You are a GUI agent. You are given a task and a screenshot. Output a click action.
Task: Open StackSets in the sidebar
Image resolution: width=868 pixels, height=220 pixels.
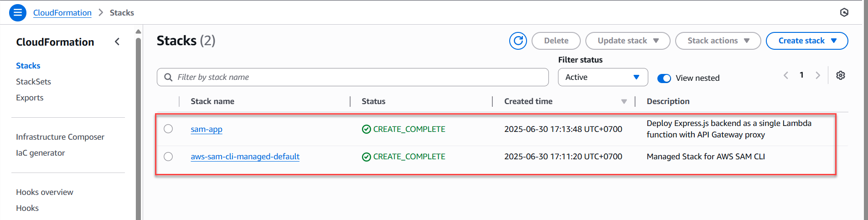[x=33, y=82]
